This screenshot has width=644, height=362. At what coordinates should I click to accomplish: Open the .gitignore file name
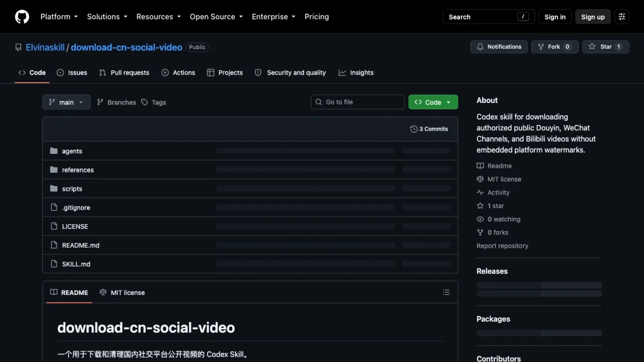click(76, 208)
